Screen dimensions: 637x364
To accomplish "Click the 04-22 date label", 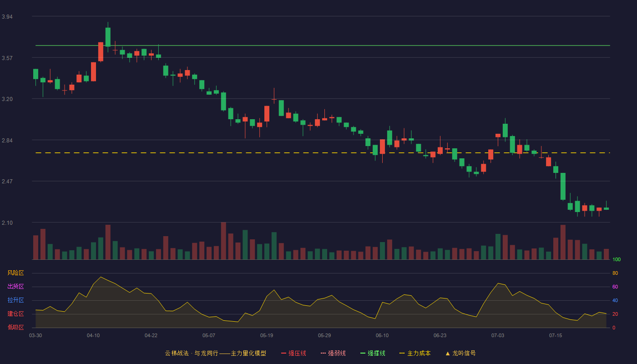I will [x=151, y=335].
